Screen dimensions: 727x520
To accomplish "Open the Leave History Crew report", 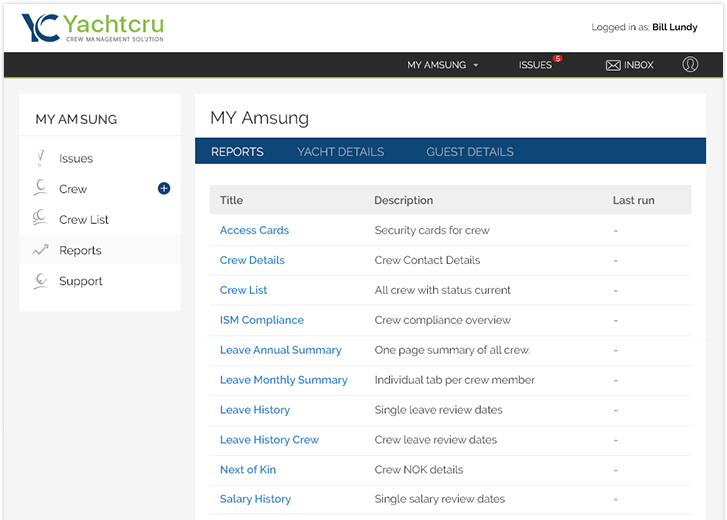I will coord(269,440).
